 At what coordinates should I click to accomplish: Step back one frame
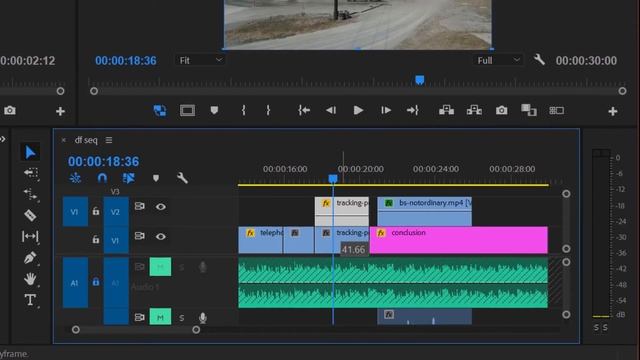tap(331, 110)
